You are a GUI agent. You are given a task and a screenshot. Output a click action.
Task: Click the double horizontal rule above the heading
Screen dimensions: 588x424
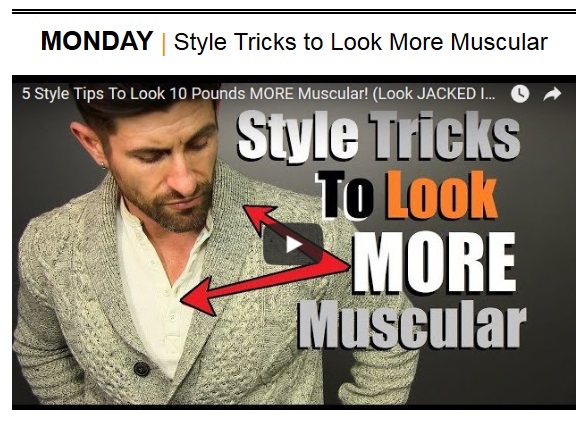[x=294, y=12]
